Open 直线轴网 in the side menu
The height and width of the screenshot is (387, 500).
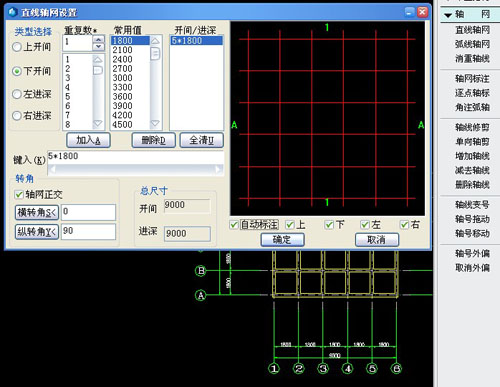tap(472, 30)
